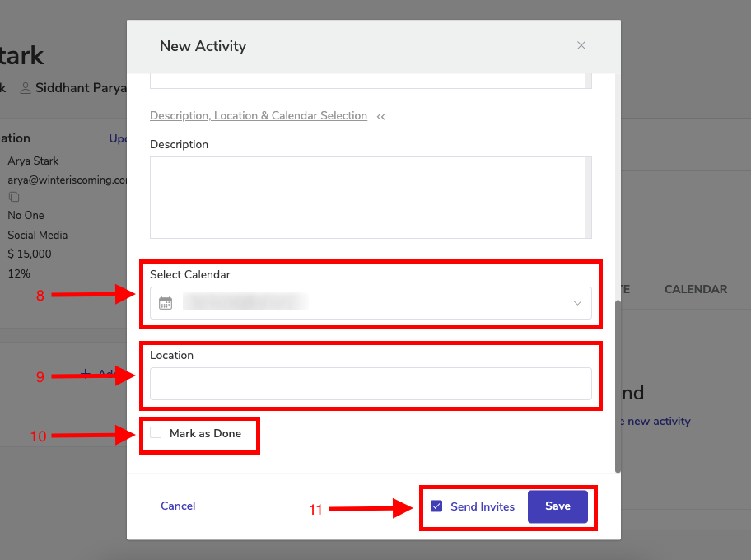Check the Mark as Done checkbox
751x560 pixels.
[156, 433]
